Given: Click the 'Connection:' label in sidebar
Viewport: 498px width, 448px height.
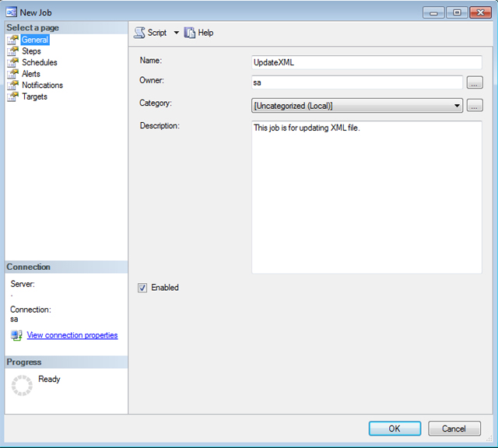Looking at the screenshot, I should (30, 310).
